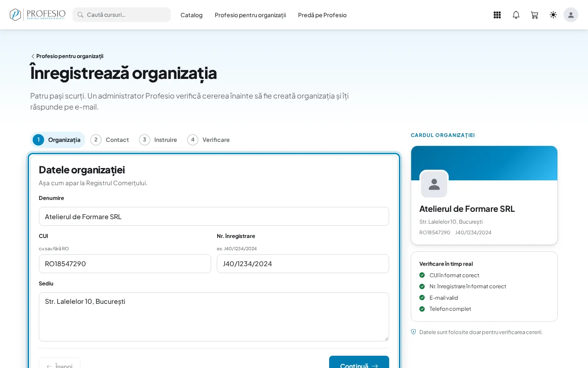Click the green check beside CUI în format corect
The width and height of the screenshot is (588, 368).
click(422, 275)
